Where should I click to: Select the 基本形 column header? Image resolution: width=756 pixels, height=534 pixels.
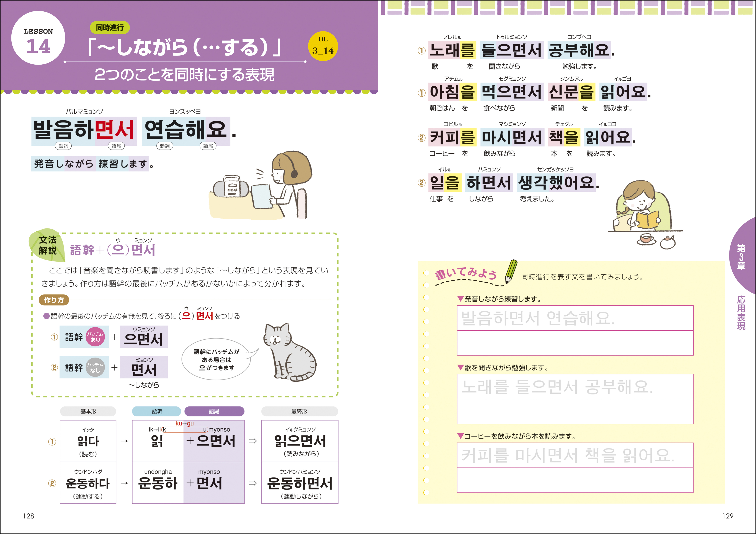click(x=88, y=412)
